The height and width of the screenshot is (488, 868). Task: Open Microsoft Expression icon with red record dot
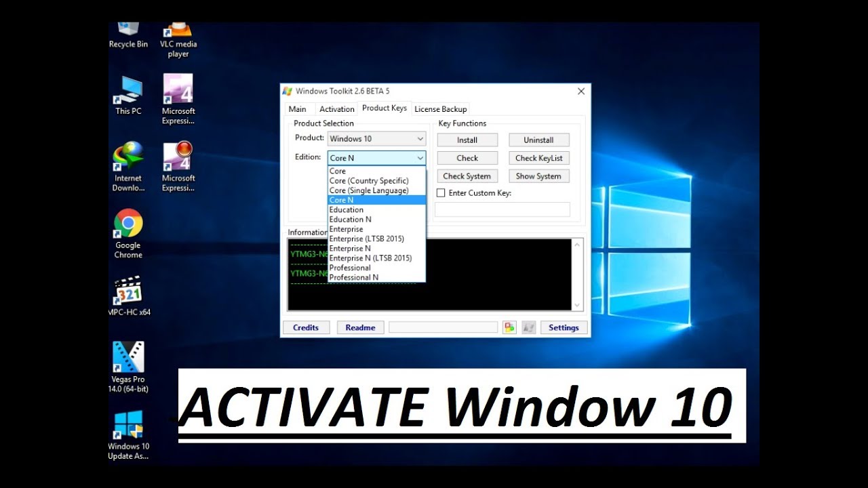(x=178, y=167)
